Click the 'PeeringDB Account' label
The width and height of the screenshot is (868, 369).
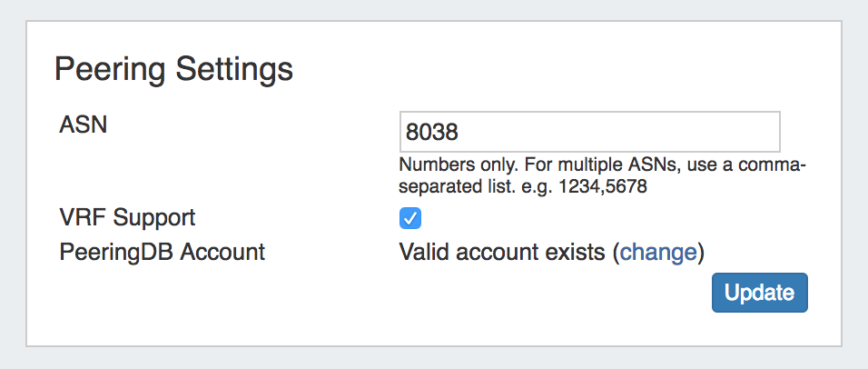click(162, 252)
